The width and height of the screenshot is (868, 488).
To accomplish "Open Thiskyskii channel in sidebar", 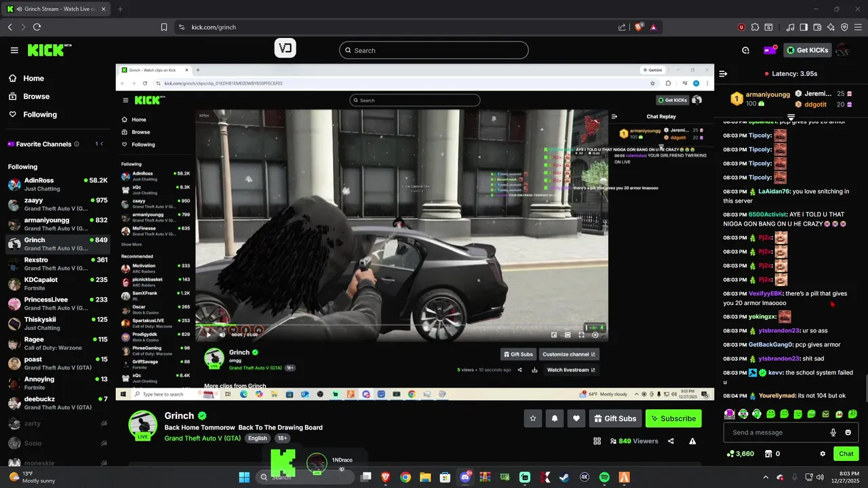I will pyautogui.click(x=58, y=323).
